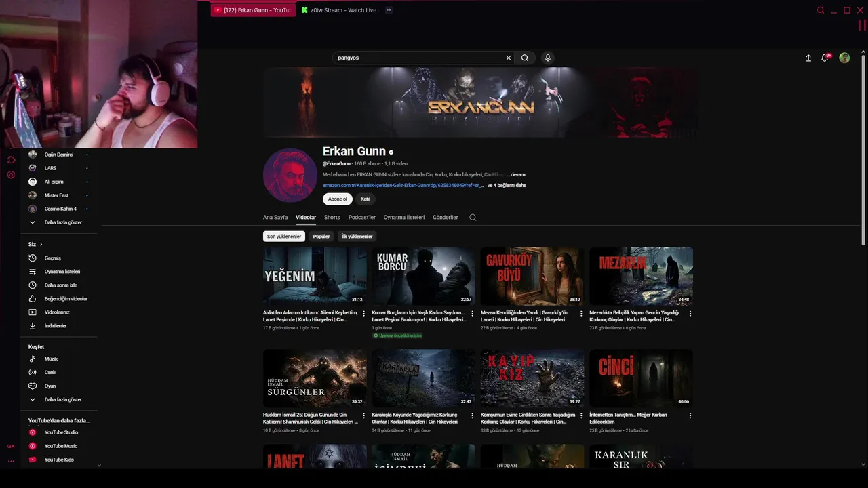Image resolution: width=868 pixels, height=488 pixels.
Task: Open Casino Kahin 4 subscription channel
Action: coord(60,209)
